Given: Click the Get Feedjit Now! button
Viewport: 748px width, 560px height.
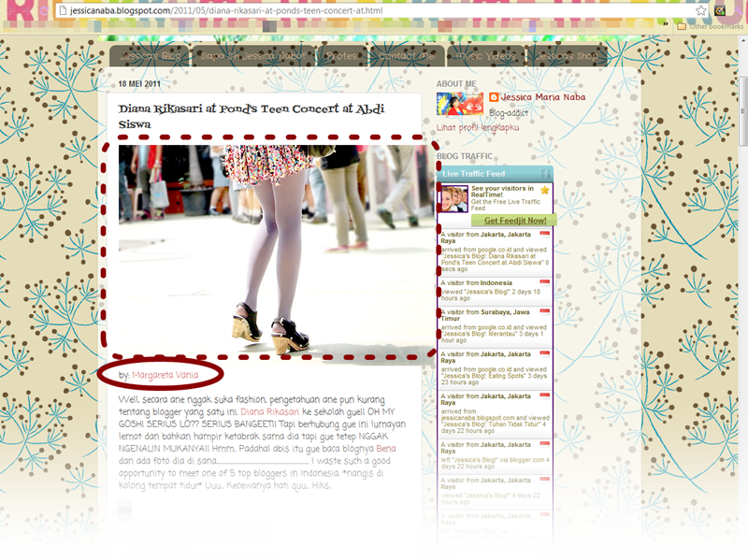Looking at the screenshot, I should tap(514, 221).
